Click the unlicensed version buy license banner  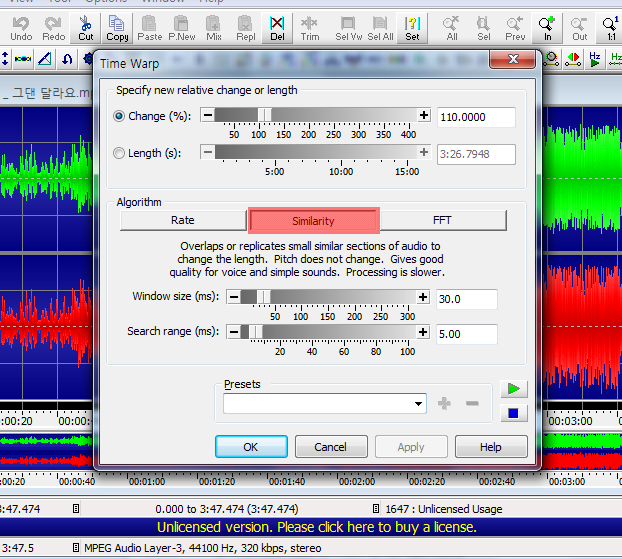[316, 526]
